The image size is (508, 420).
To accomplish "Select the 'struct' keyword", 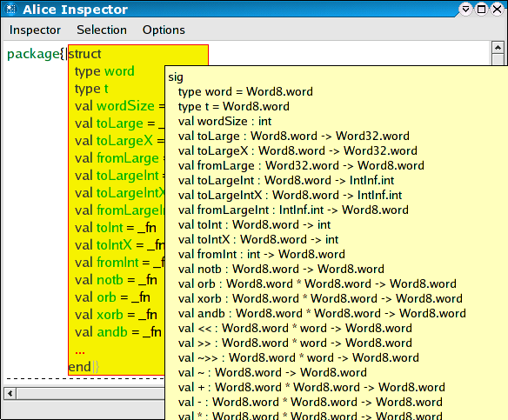I will point(85,54).
